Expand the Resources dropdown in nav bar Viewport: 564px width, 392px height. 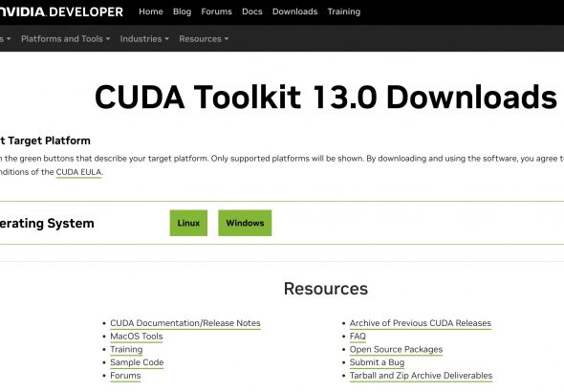[204, 39]
